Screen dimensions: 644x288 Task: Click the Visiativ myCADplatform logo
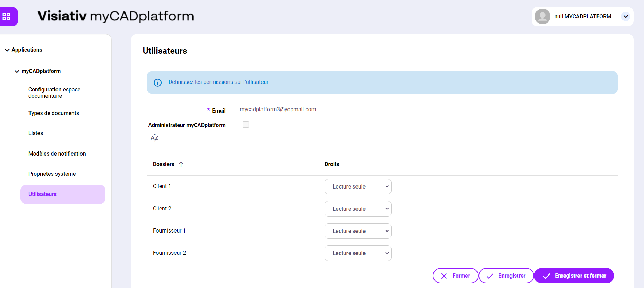point(115,16)
